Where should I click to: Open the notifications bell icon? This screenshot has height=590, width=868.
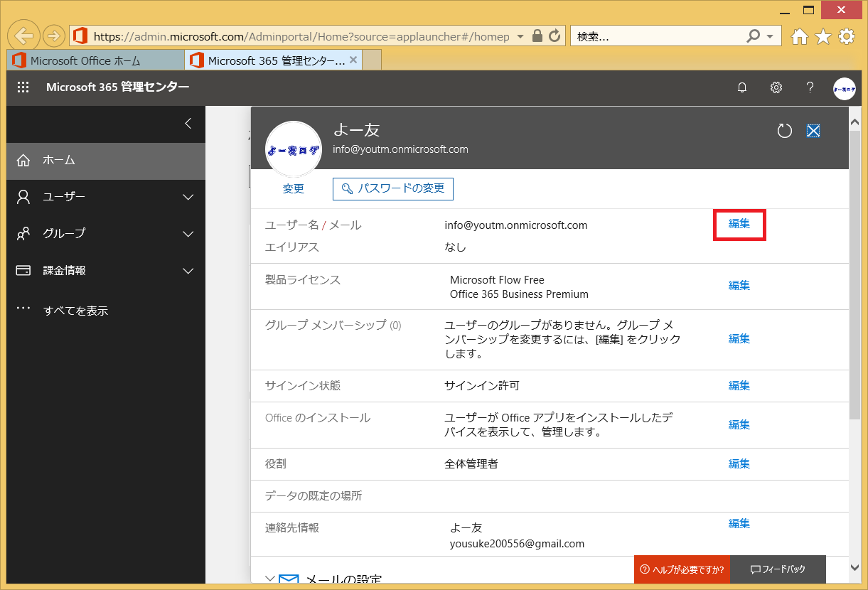[742, 87]
